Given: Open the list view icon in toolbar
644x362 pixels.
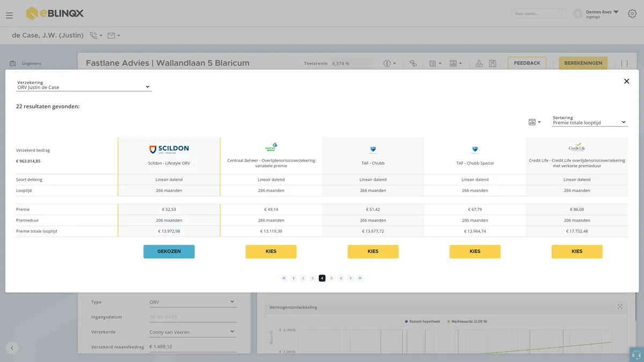Looking at the screenshot, I should point(435,63).
